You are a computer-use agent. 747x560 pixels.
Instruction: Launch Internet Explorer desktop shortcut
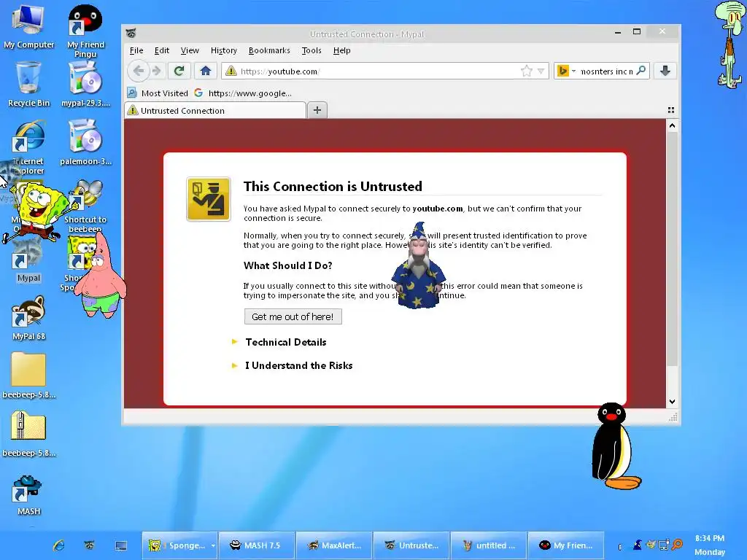(28, 147)
